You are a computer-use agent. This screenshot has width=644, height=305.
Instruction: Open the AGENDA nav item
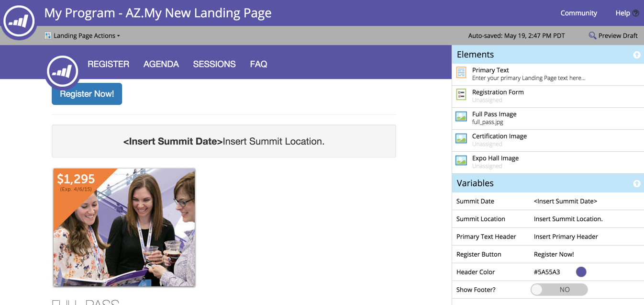[161, 64]
